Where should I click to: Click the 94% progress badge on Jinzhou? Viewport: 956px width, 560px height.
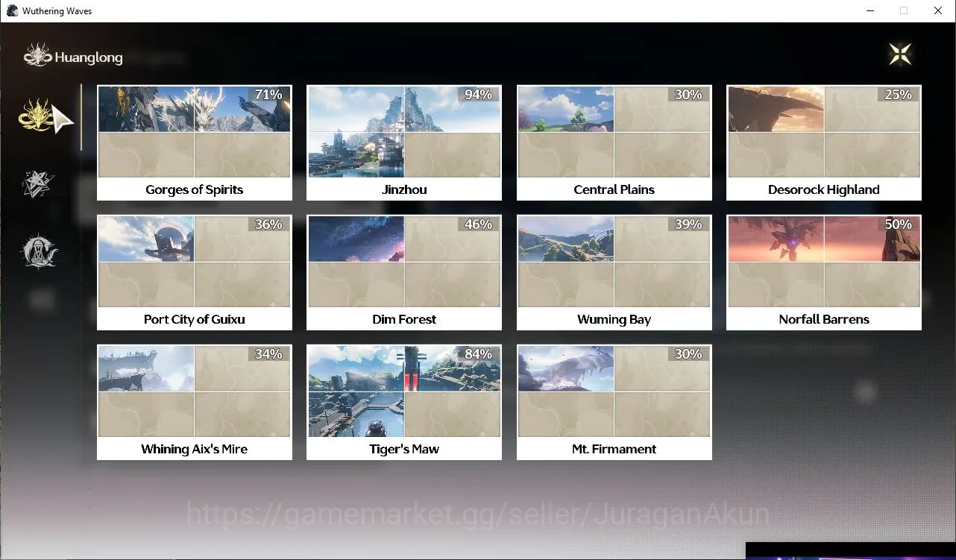(478, 95)
